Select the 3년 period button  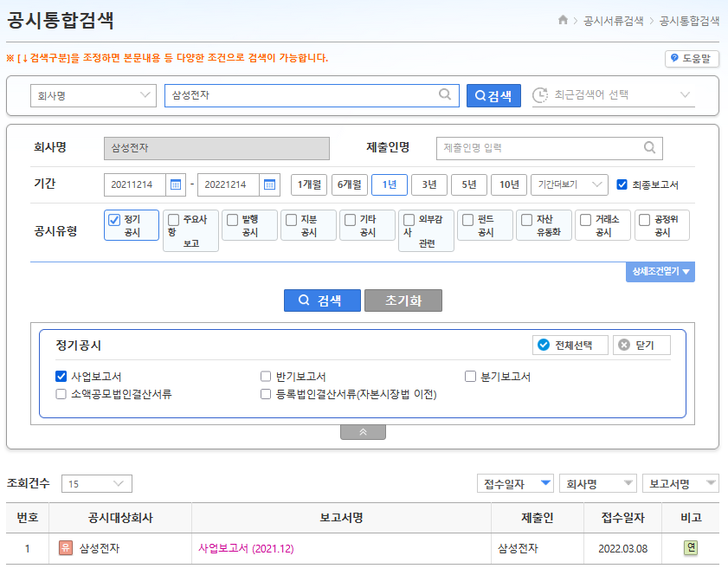pos(429,184)
